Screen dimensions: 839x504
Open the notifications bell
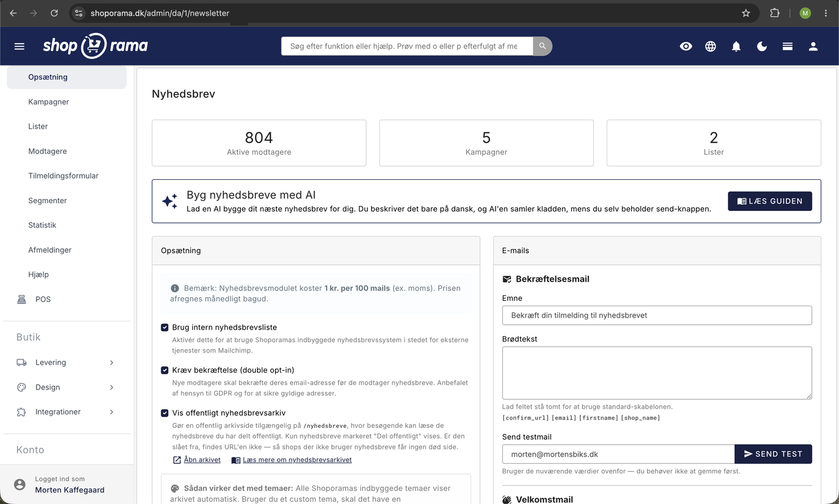pos(737,46)
